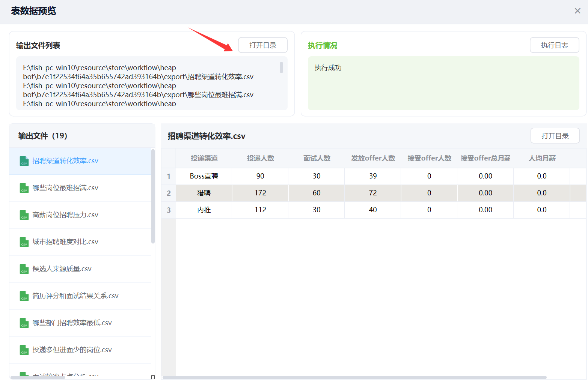Click the CSV icon beside 候选人来源质量.csv
This screenshot has width=588, height=384.
click(24, 269)
